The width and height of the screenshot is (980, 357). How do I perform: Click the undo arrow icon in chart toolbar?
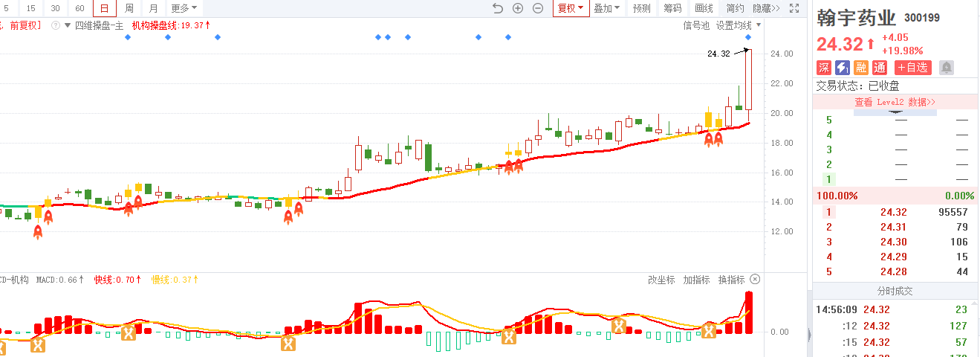498,9
